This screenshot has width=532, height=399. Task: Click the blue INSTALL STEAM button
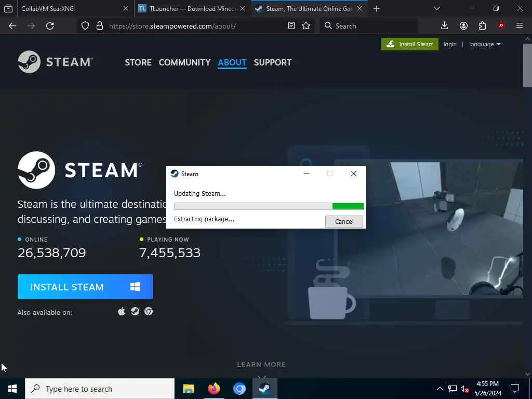click(85, 287)
